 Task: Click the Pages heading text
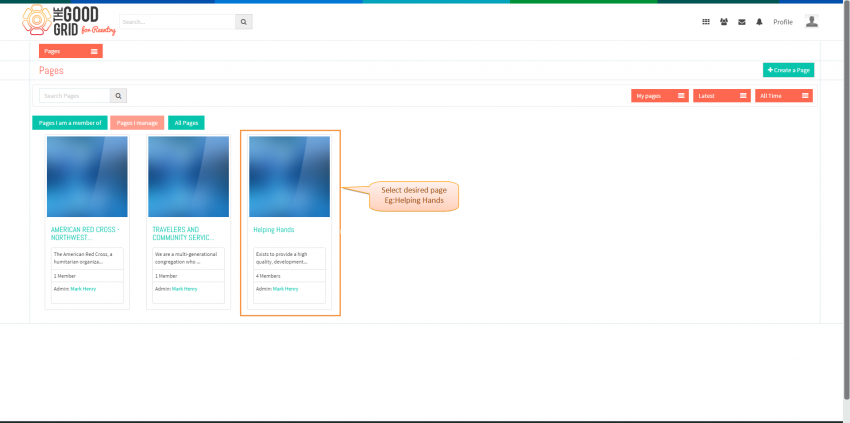pos(51,70)
